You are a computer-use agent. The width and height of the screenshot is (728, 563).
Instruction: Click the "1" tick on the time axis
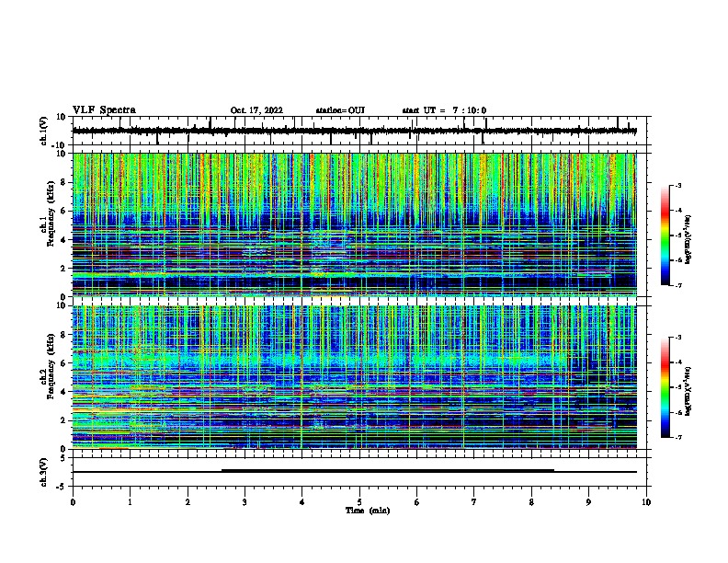coord(130,502)
